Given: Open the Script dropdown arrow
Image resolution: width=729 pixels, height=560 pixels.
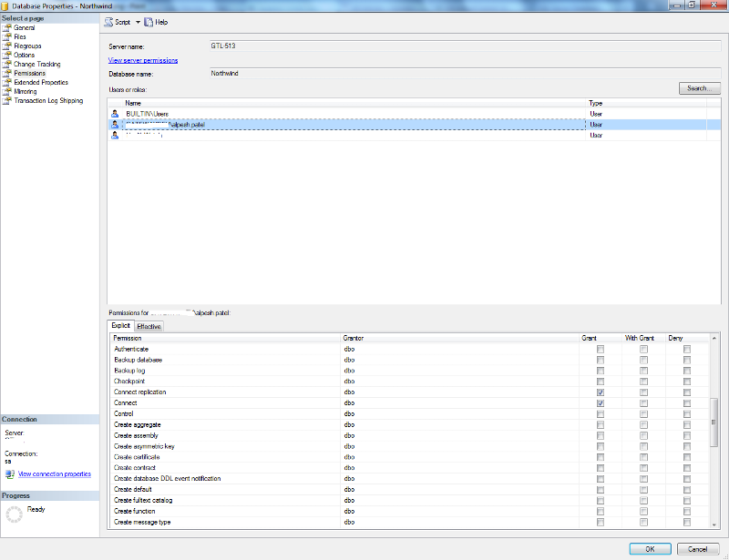Looking at the screenshot, I should [138, 22].
